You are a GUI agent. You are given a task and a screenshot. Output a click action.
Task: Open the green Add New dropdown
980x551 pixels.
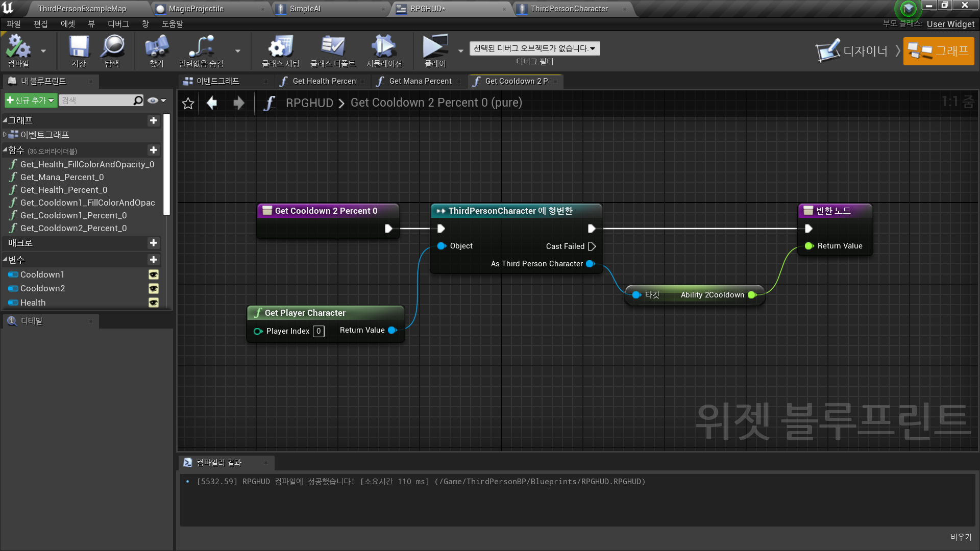30,101
